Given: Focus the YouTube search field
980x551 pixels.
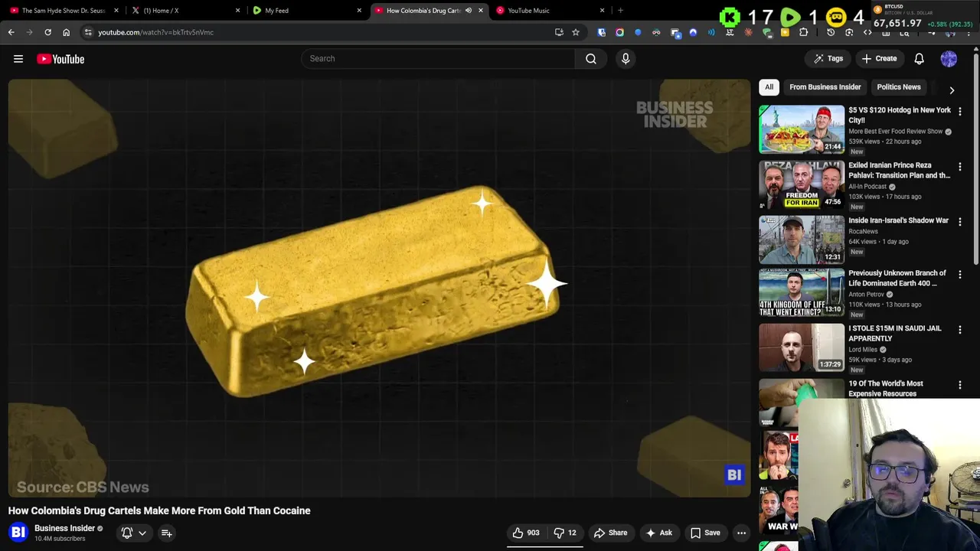Looking at the screenshot, I should (437, 58).
